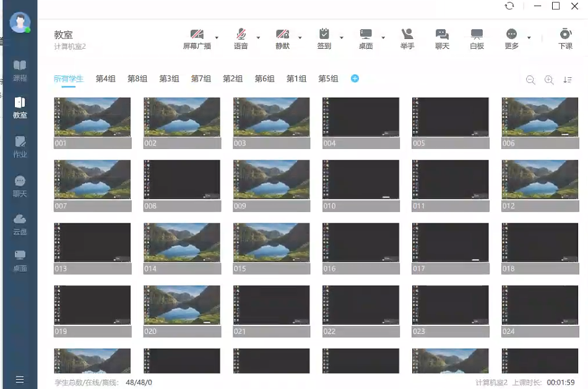Click the 屏幕广播 screen broadcast icon
The image size is (588, 389).
[x=197, y=35]
